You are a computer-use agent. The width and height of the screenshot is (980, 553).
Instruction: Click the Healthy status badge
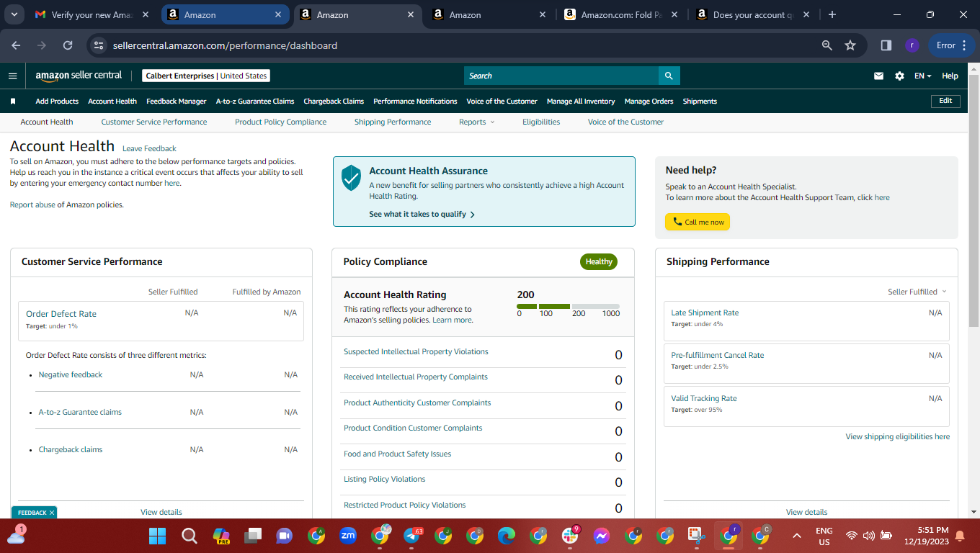[x=599, y=262]
